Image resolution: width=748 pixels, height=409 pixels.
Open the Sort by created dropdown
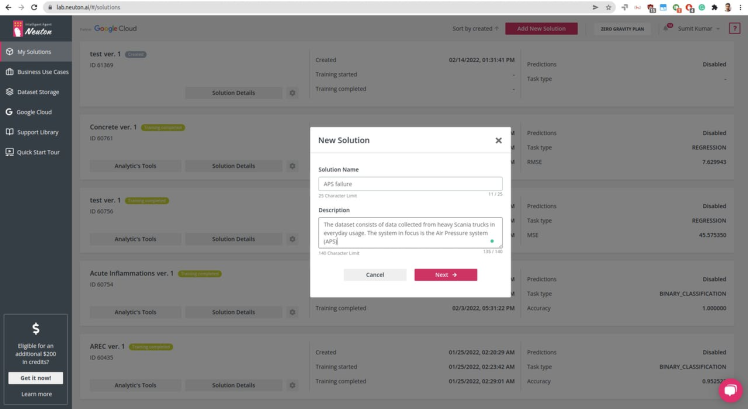click(x=475, y=29)
